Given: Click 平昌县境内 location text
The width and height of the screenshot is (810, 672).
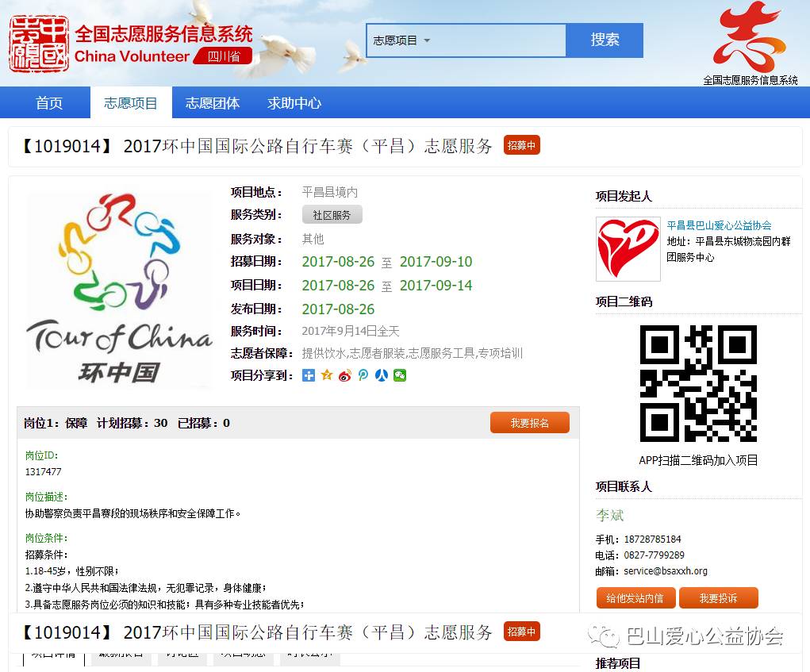Looking at the screenshot, I should (329, 193).
